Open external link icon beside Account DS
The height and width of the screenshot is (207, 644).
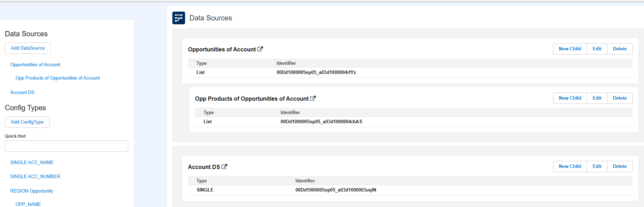coord(224,167)
